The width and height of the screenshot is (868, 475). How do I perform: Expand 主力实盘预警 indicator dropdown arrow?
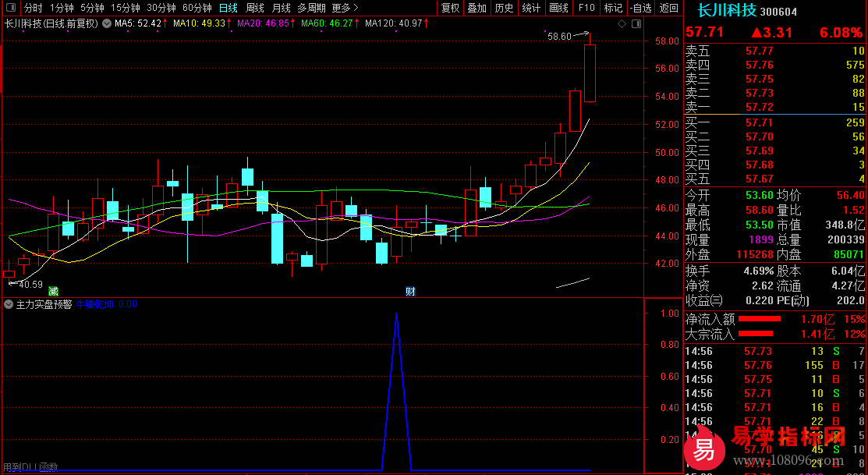coord(9,304)
